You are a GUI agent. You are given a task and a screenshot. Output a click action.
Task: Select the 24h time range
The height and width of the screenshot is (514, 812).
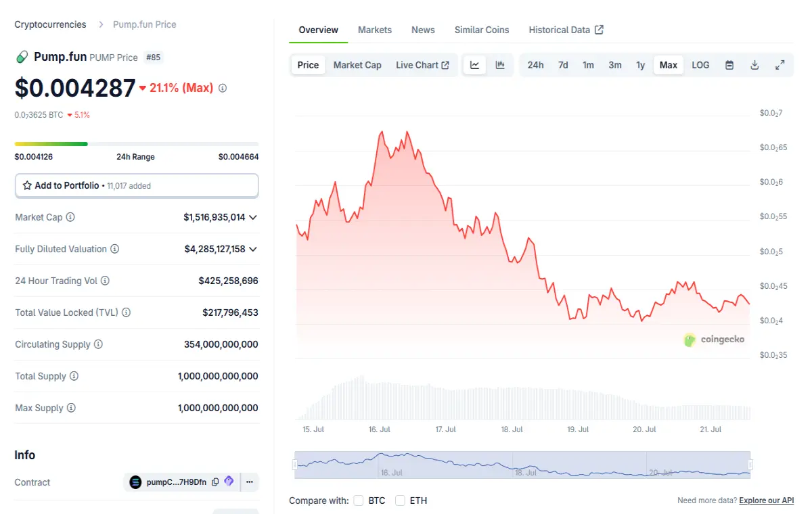535,65
